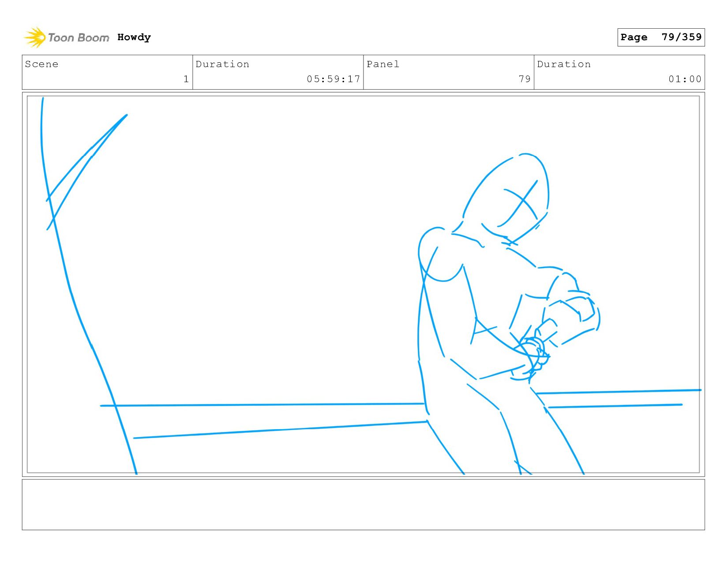Click the scene number value "1"
Image resolution: width=728 pixels, height=563 pixels.
186,79
